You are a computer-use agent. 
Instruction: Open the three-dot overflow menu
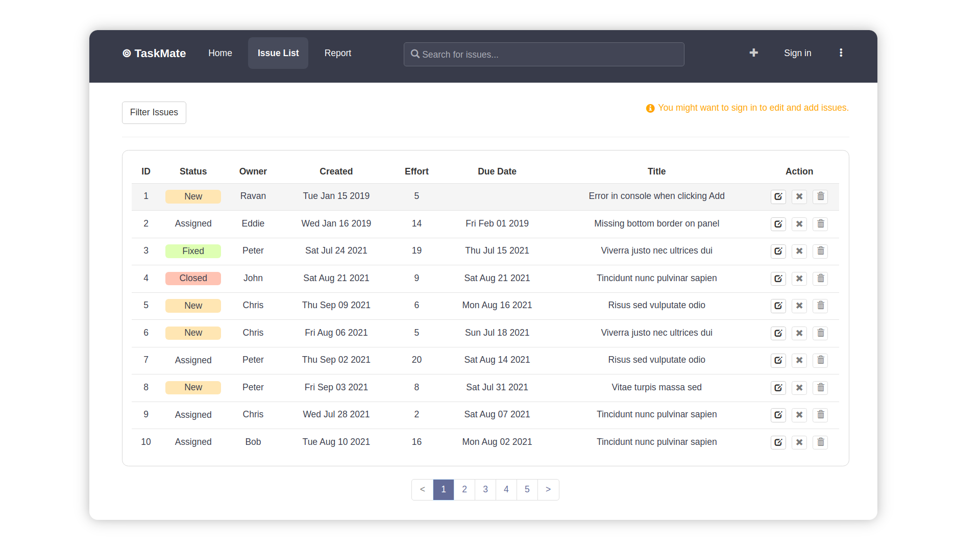841,53
